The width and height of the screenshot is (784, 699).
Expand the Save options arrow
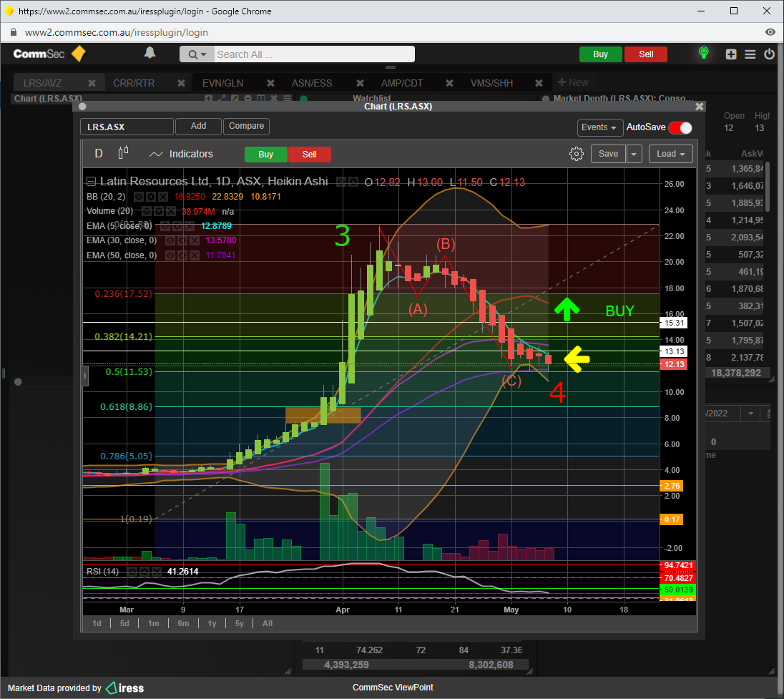[x=634, y=154]
